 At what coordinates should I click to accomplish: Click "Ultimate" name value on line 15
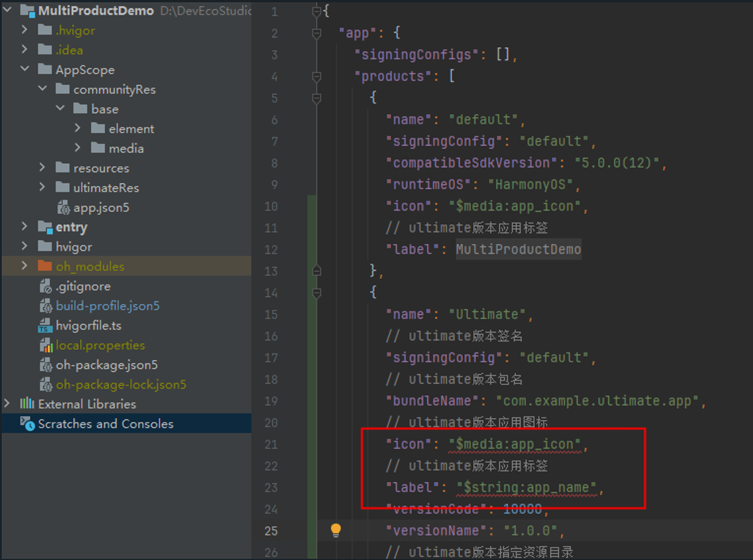click(487, 314)
